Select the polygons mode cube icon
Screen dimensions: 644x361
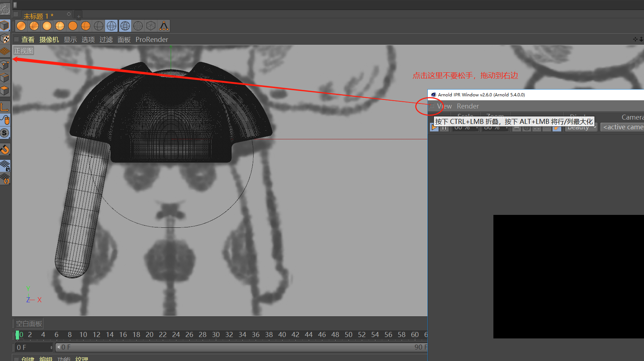click(5, 91)
